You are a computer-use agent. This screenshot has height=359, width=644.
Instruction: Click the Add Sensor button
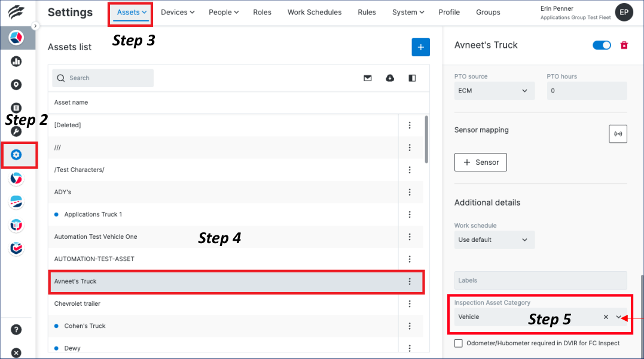point(480,162)
